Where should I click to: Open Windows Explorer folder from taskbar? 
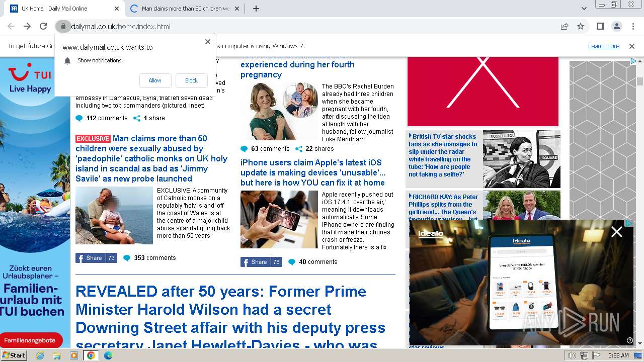[57, 355]
